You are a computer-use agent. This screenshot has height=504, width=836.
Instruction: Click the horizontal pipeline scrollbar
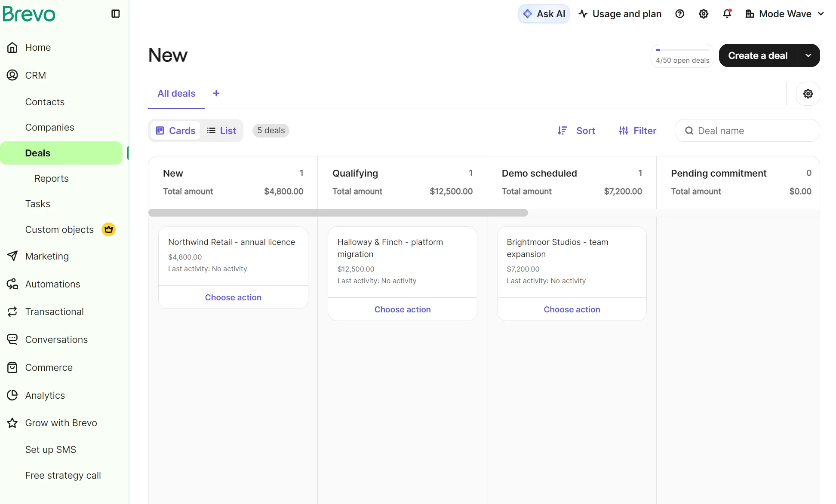tap(338, 213)
